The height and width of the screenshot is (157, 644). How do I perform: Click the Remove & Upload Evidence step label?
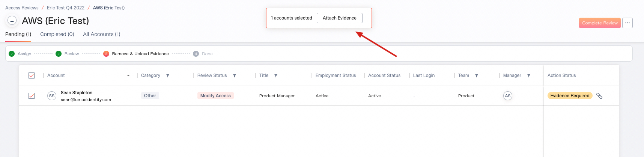[x=140, y=54]
